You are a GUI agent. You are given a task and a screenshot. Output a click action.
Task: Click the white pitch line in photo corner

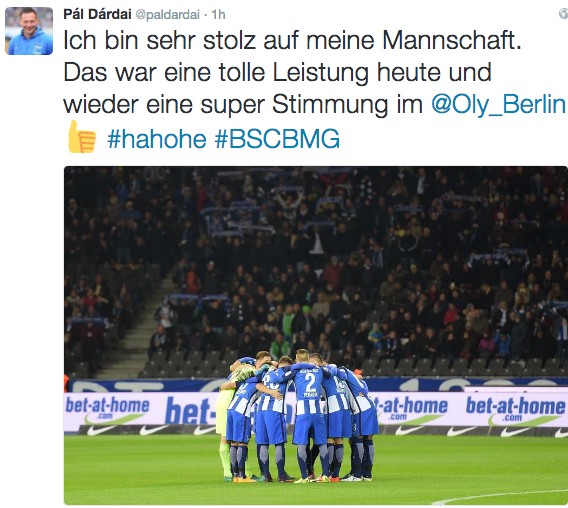tap(500, 496)
